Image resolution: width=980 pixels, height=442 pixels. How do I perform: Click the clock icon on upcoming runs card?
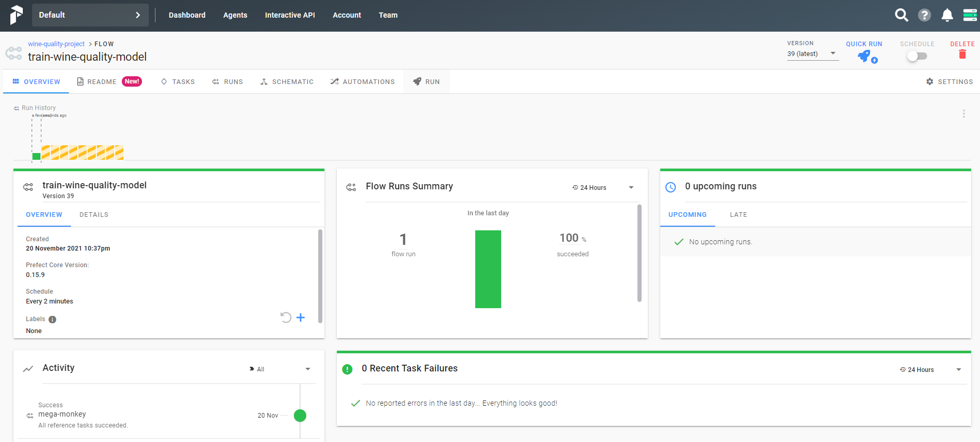671,187
